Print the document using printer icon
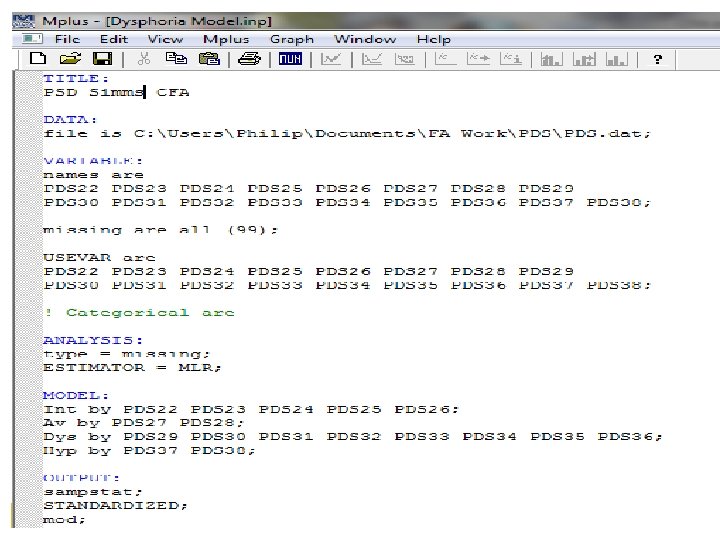720x540 pixels. coord(249,59)
